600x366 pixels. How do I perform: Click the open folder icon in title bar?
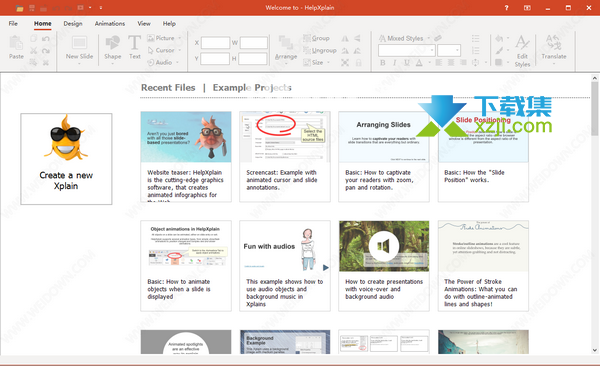pyautogui.click(x=20, y=8)
